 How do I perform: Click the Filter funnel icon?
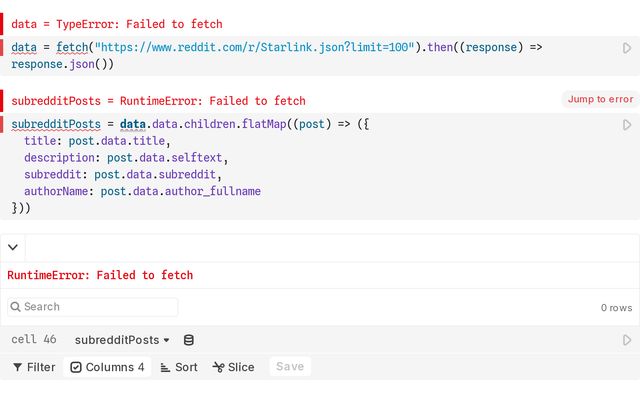point(18,367)
